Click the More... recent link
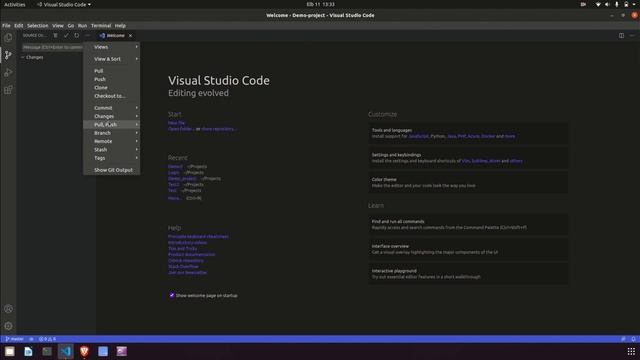This screenshot has width=640, height=360. (x=174, y=198)
